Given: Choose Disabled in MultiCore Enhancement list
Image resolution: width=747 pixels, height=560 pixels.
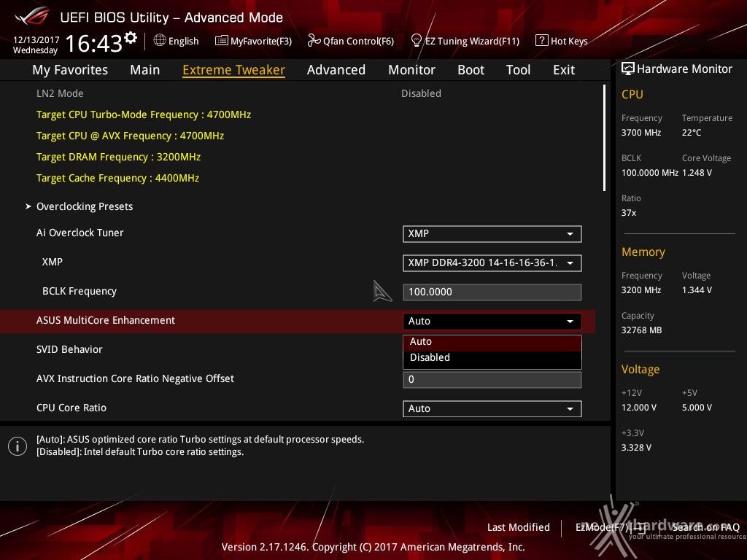Looking at the screenshot, I should pos(492,358).
